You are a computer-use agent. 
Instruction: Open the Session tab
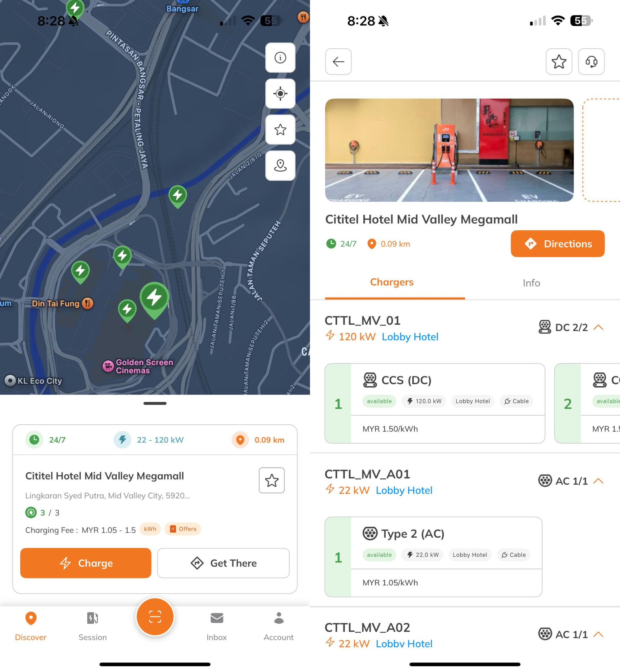[93, 626]
